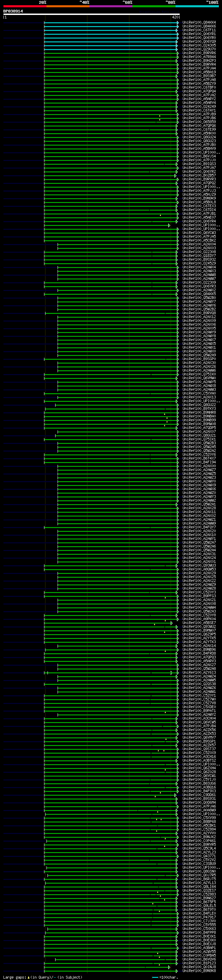Click hit label UniRef100_B9N627

pyautogui.click(x=199, y=898)
